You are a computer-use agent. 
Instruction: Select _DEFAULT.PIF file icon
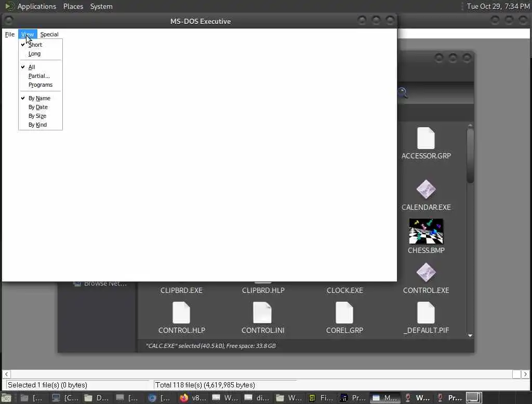pos(426,313)
